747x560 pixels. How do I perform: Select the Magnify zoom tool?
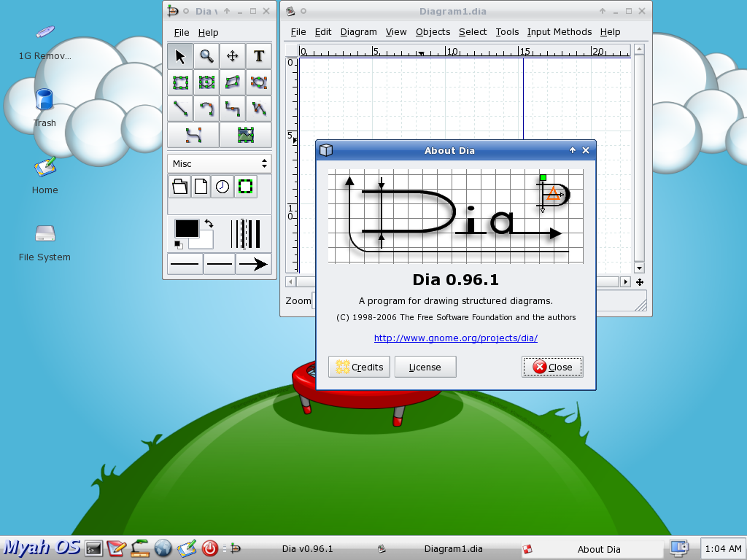pyautogui.click(x=206, y=56)
